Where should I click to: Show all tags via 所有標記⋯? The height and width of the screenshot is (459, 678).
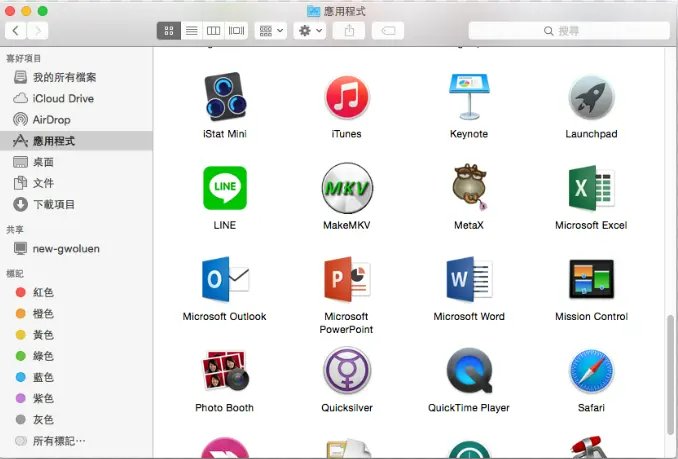pos(76,441)
